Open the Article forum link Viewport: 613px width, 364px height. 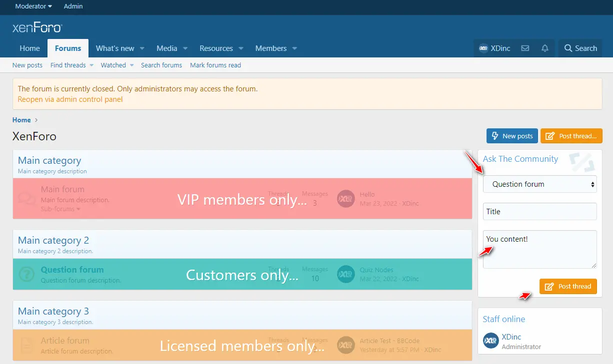click(65, 341)
